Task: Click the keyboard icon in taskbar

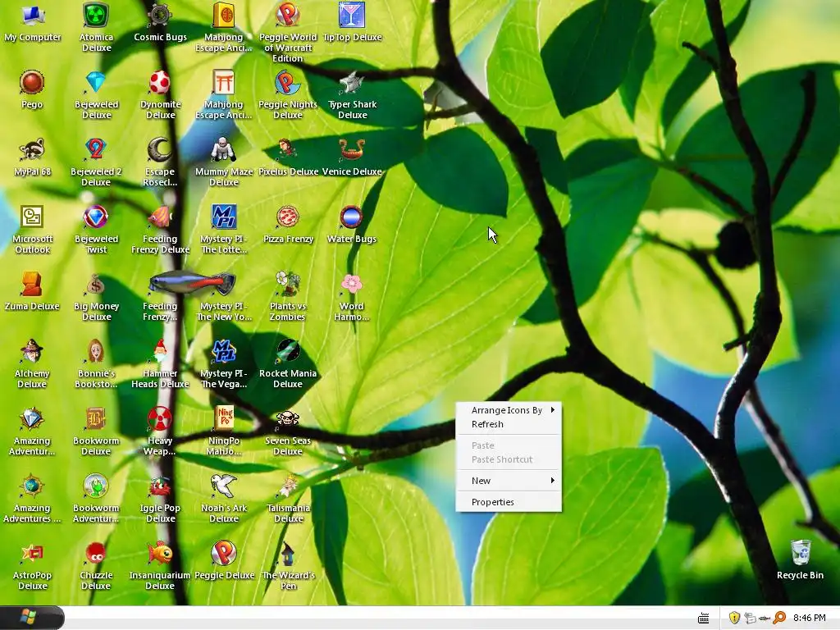Action: 703,619
